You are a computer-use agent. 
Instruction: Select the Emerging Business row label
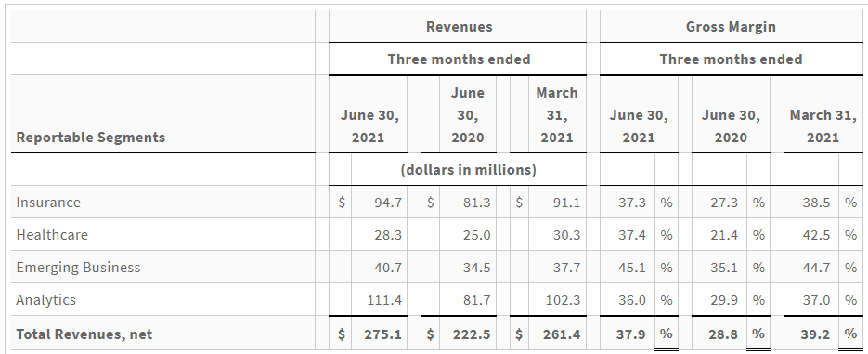pos(78,268)
